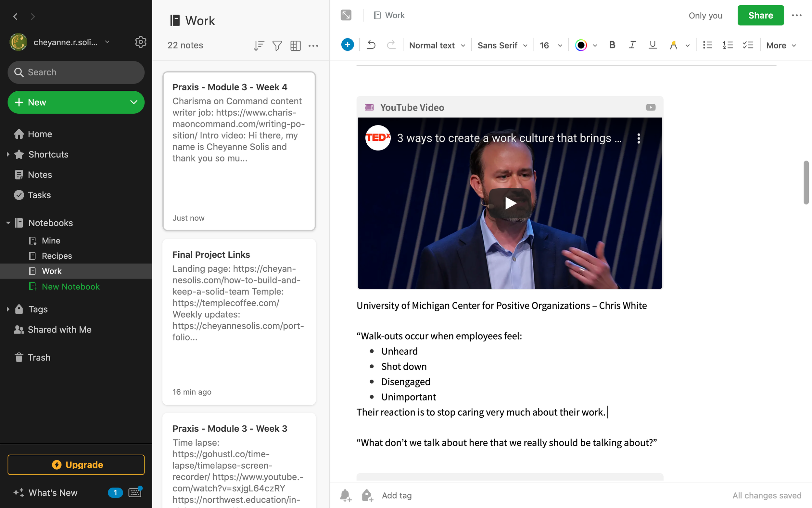Click the Upgrade button
Image resolution: width=812 pixels, height=508 pixels.
click(76, 465)
